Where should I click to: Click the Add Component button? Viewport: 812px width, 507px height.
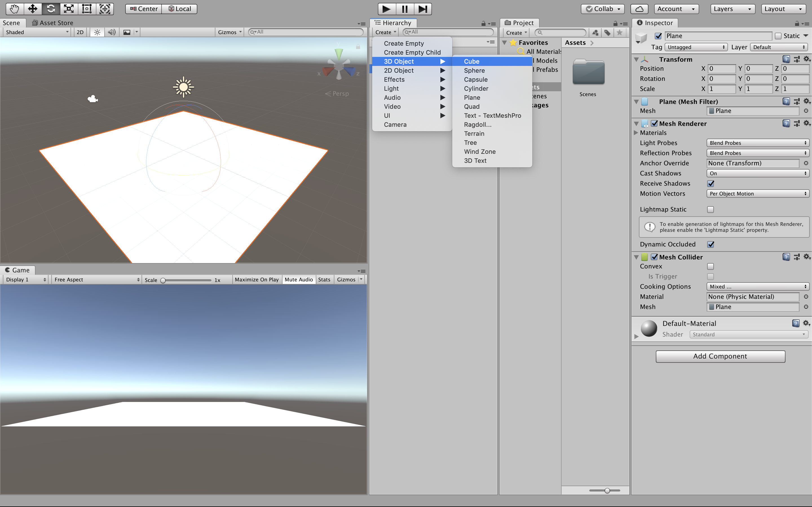(720, 356)
